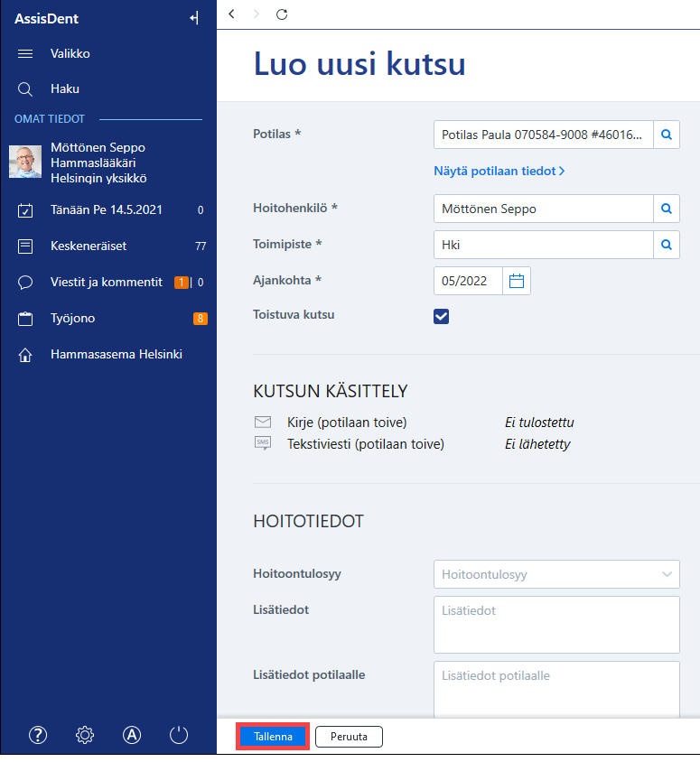
Task: Open the Toimipiste lookup magnifier icon
Action: [667, 245]
